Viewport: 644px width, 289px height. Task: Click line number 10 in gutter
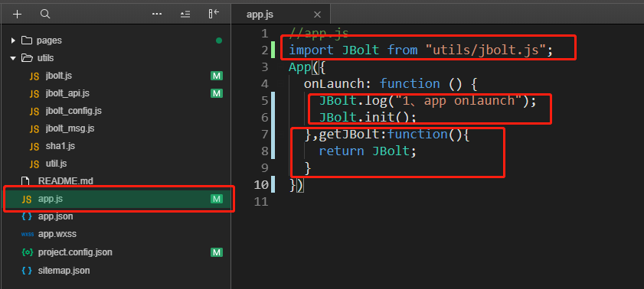[261, 185]
